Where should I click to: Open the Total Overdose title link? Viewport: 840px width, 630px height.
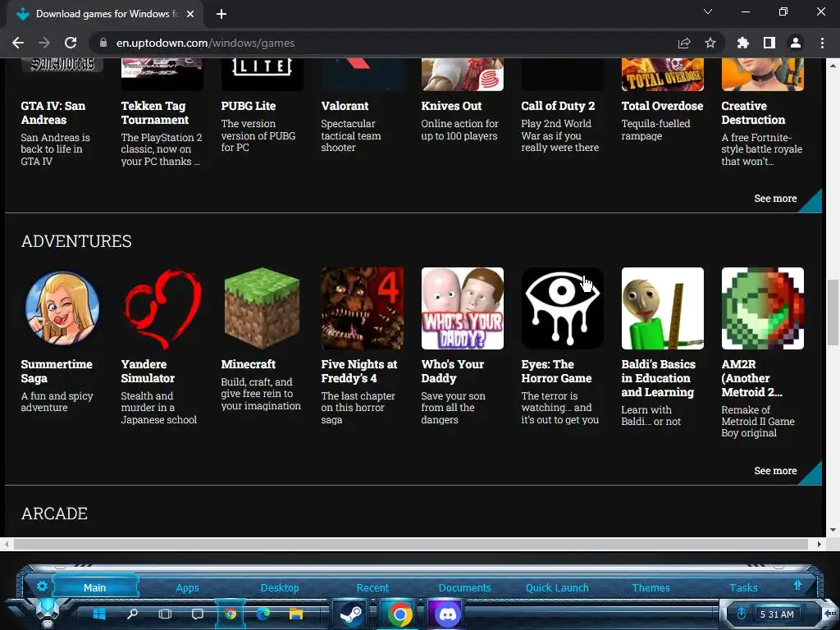pyautogui.click(x=662, y=106)
